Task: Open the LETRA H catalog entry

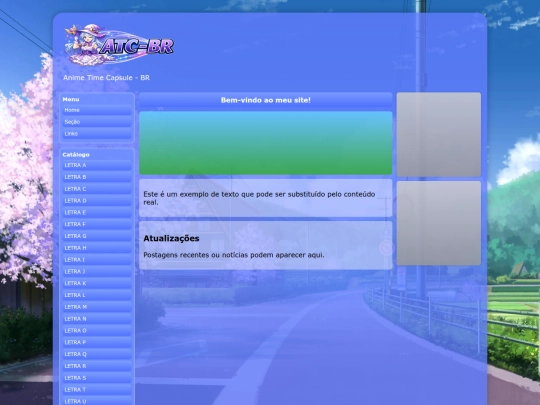Action: click(x=97, y=248)
